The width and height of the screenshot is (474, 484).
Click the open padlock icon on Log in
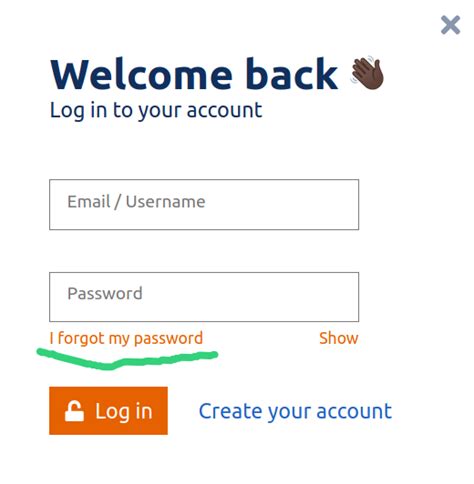pos(74,411)
